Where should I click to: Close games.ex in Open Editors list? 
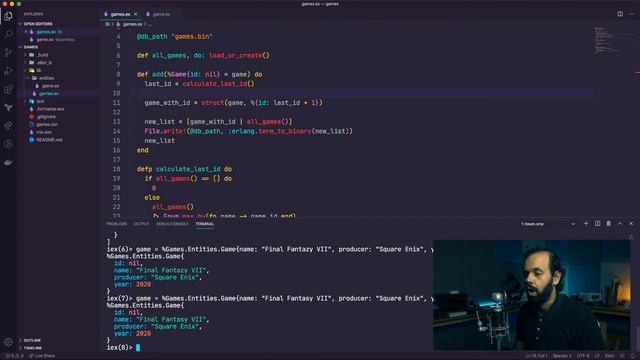[26, 32]
